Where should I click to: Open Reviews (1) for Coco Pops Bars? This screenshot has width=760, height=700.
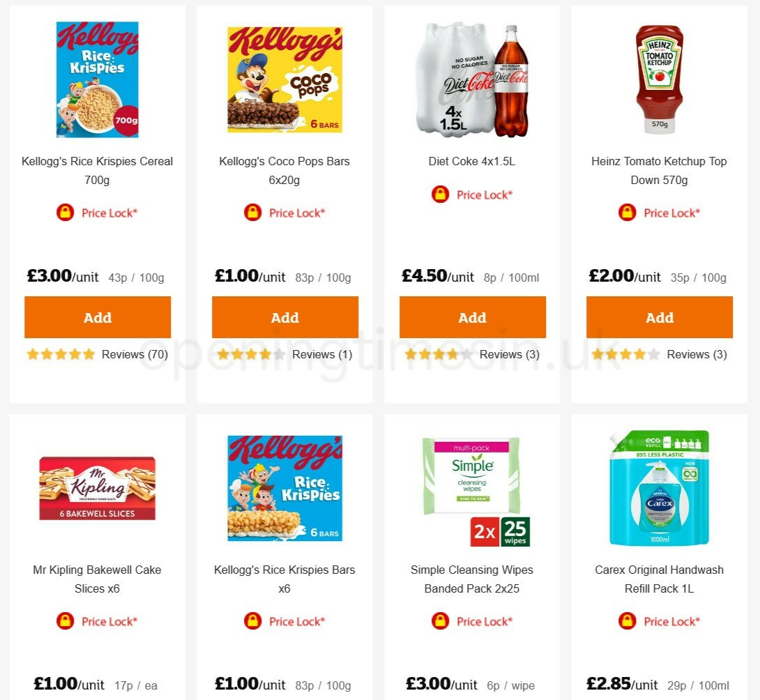tap(322, 354)
